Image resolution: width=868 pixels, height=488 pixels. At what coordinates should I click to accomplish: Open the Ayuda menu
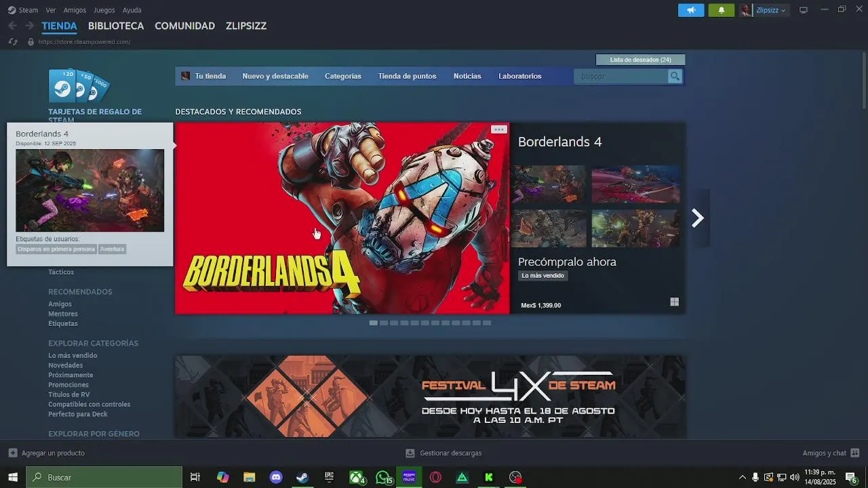[132, 10]
